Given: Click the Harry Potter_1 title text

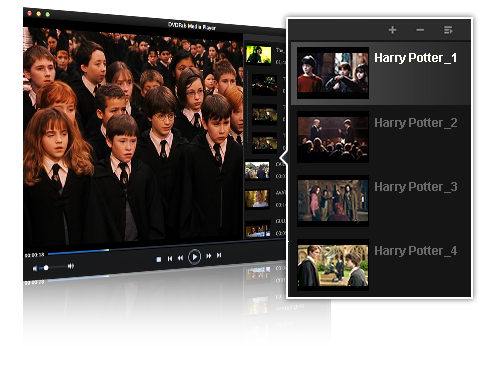Looking at the screenshot, I should pyautogui.click(x=415, y=58).
